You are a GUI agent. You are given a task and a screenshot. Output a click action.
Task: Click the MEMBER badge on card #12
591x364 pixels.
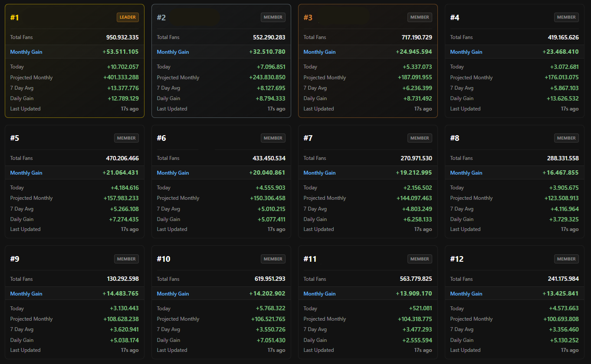click(x=566, y=259)
